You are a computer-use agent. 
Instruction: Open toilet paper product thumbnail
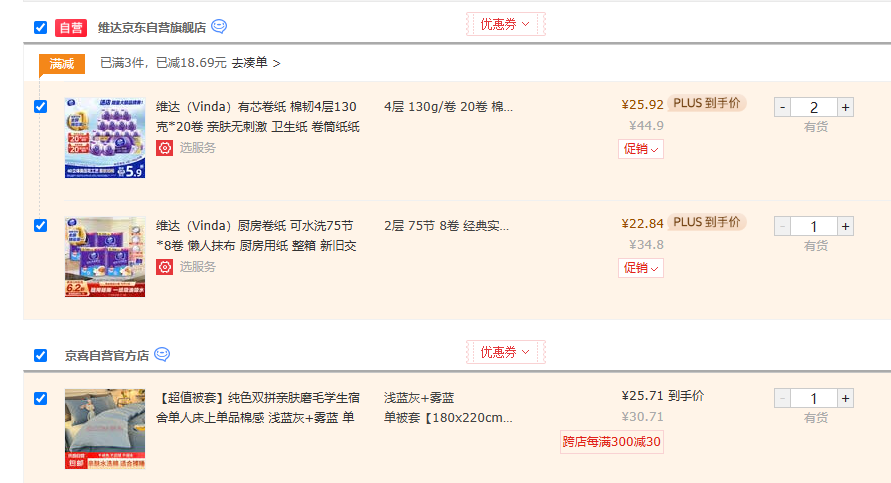click(105, 138)
